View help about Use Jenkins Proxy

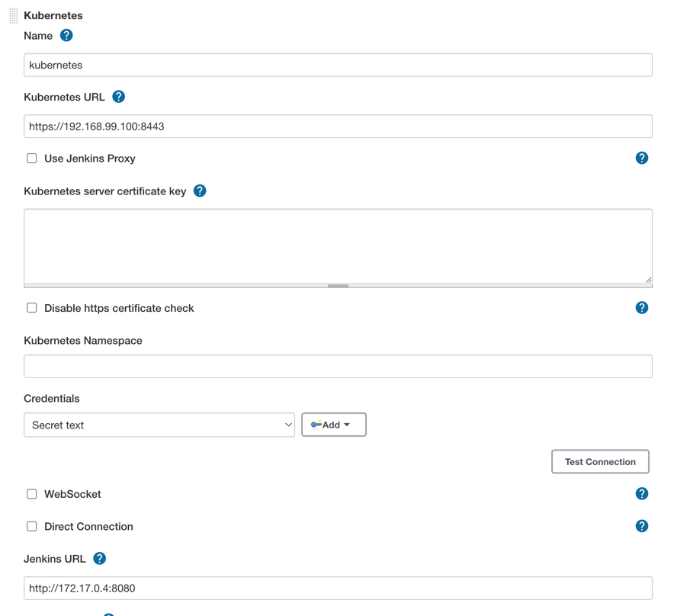pyautogui.click(x=642, y=158)
